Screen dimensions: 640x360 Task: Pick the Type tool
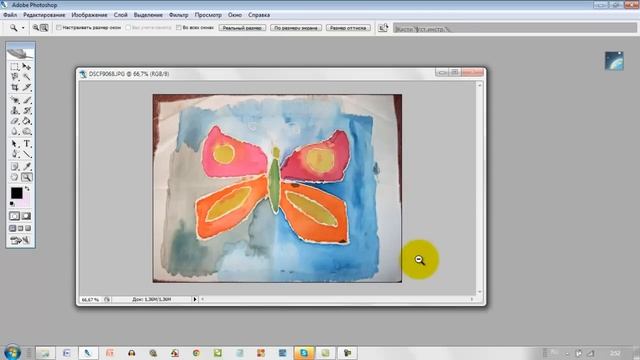(x=27, y=144)
